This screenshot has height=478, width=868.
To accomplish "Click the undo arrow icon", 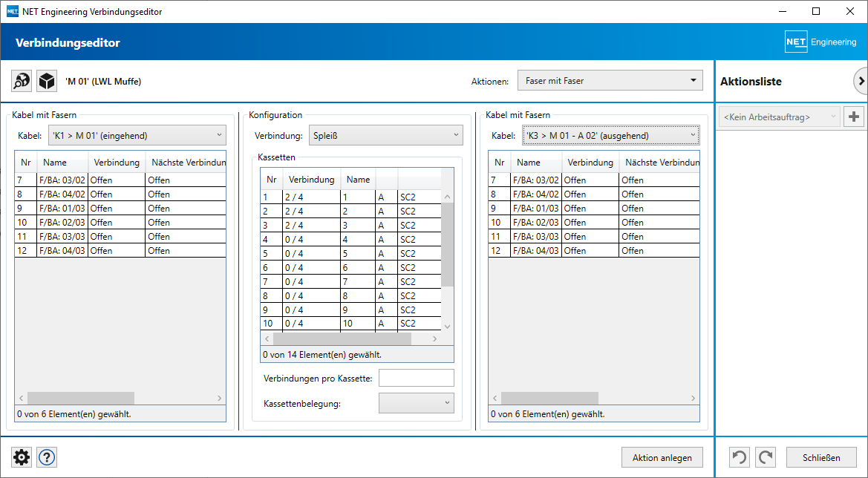I will coord(740,457).
